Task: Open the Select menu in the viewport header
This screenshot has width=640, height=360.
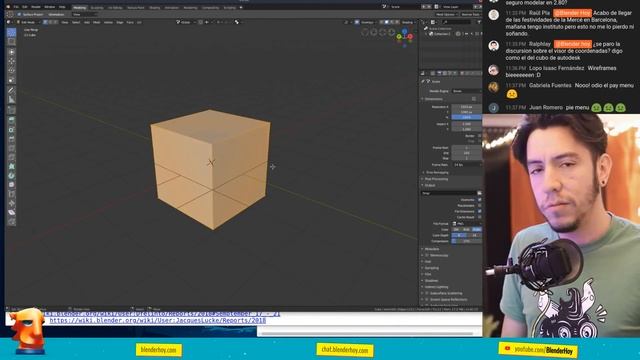Action: point(76,22)
